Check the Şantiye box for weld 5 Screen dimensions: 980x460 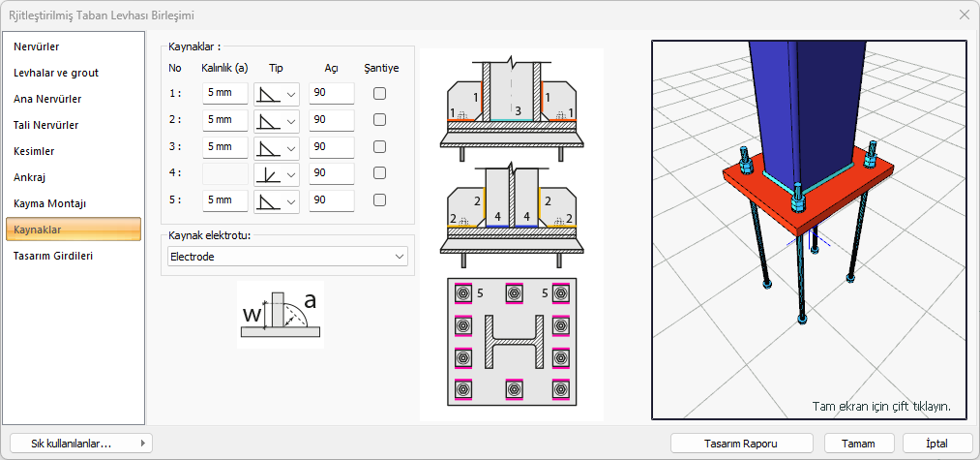[x=380, y=200]
